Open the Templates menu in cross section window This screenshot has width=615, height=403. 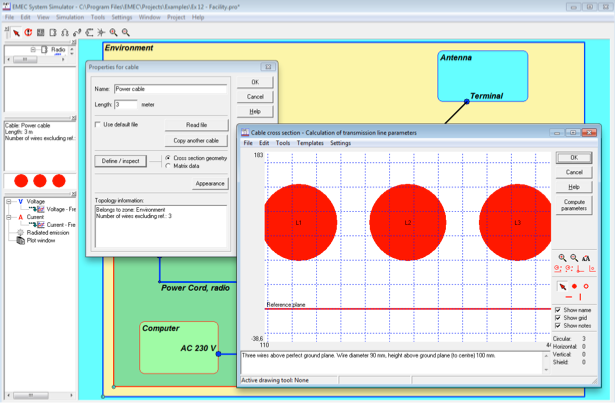310,143
